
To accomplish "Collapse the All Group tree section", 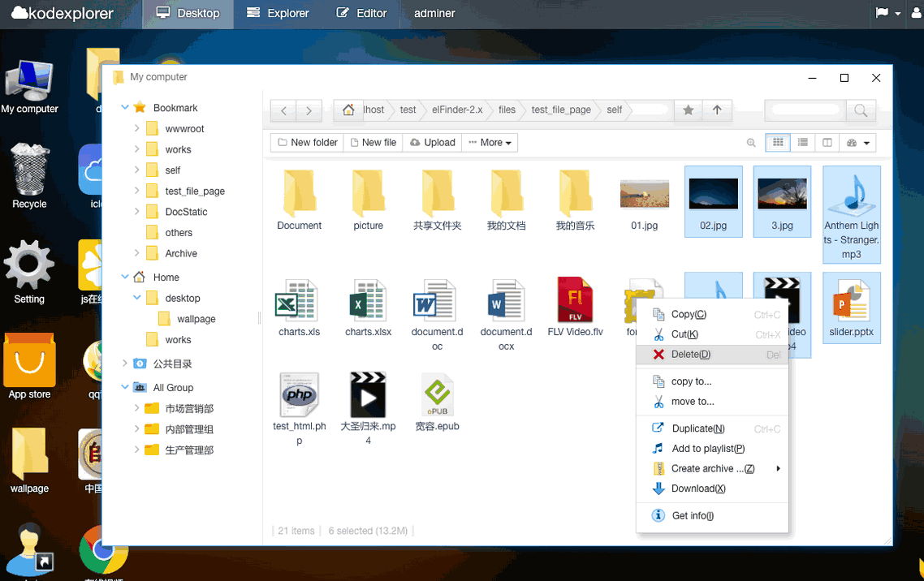I will coord(125,387).
